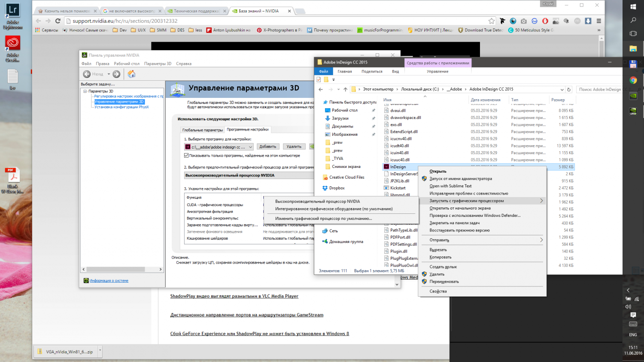Click blue download-arrow extension icon in Chrome
The width and height of the screenshot is (644, 362).
coord(588,21)
